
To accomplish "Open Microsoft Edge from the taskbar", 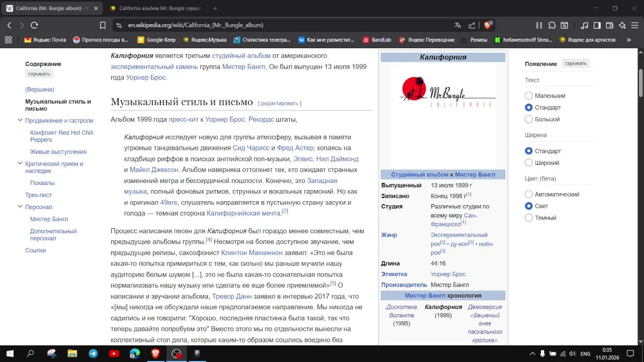I will 135,353.
